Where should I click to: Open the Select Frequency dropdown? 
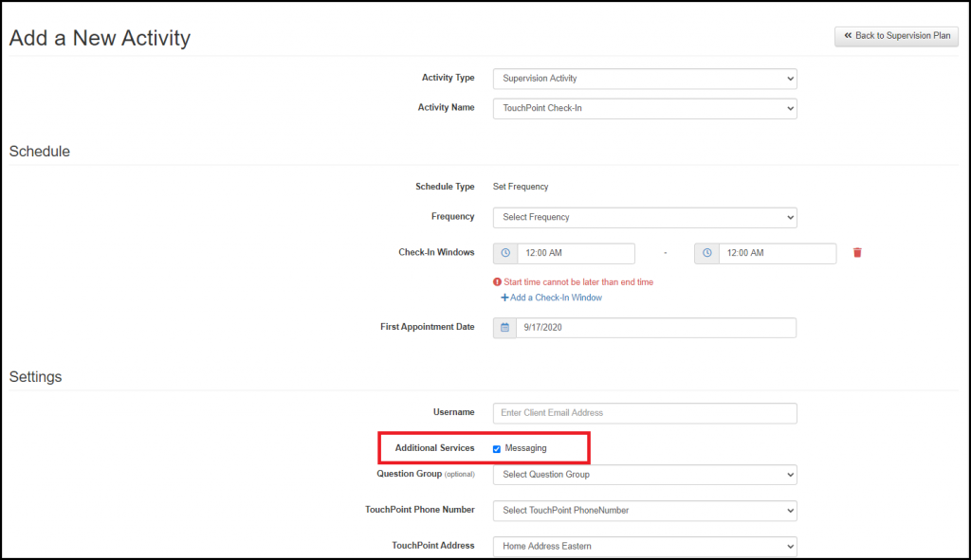pyautogui.click(x=645, y=217)
